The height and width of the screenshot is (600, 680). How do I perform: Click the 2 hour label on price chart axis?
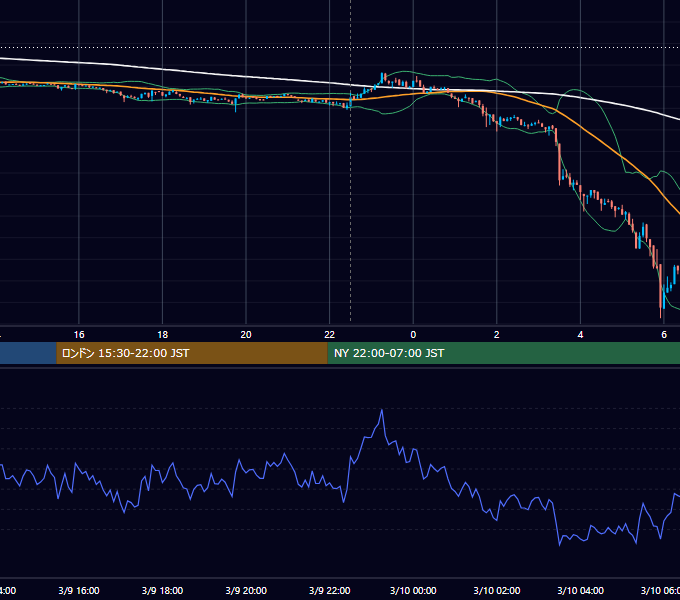click(497, 335)
